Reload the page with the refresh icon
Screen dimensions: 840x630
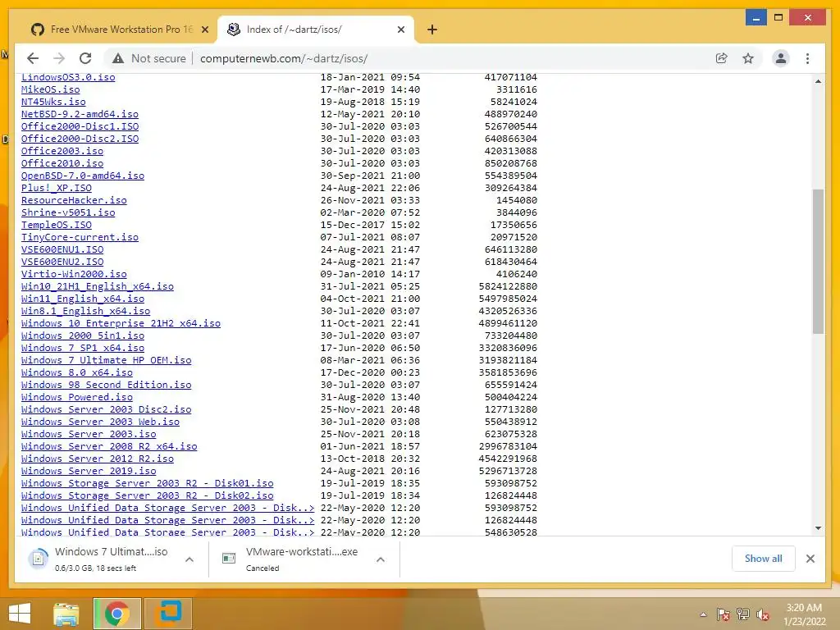[x=85, y=58]
